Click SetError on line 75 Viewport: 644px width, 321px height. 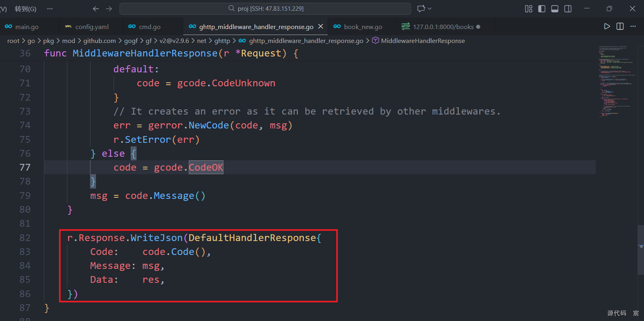[x=148, y=140]
